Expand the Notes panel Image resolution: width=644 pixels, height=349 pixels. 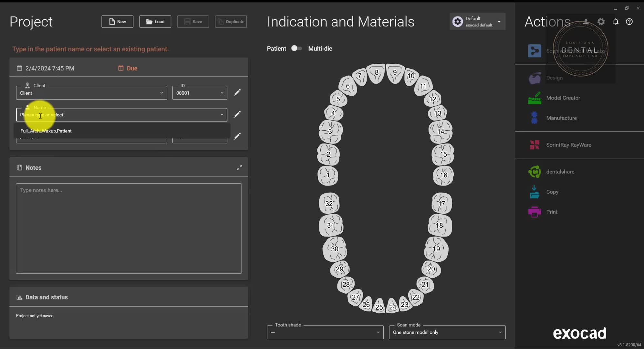pos(239,167)
